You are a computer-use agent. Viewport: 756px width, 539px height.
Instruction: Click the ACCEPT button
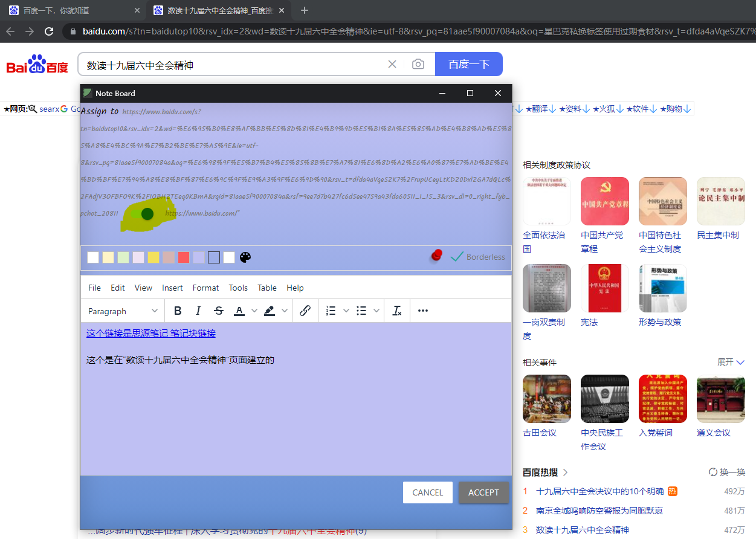click(483, 492)
